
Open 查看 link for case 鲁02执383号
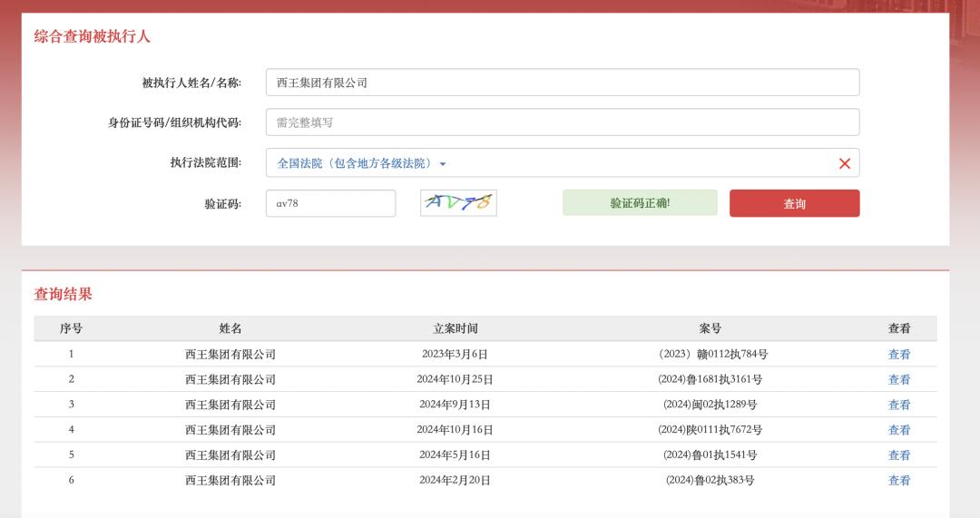click(x=899, y=481)
